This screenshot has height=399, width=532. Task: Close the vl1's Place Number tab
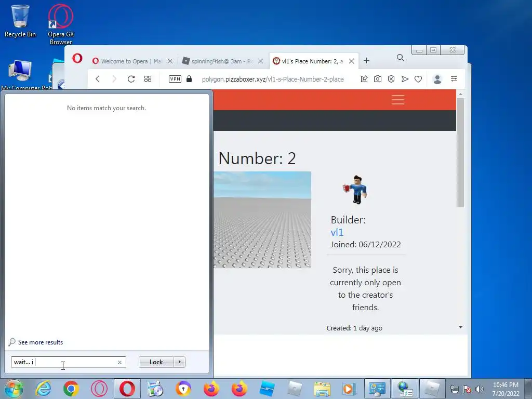coord(352,61)
